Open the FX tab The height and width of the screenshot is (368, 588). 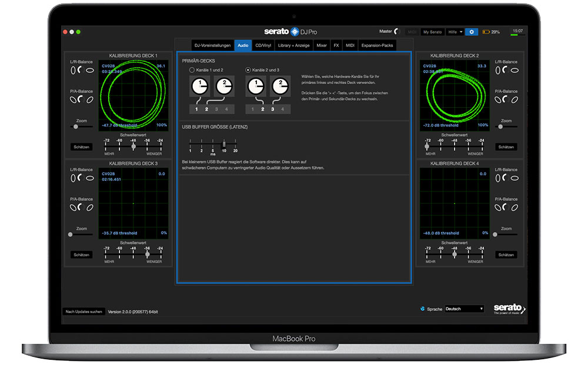tap(336, 45)
